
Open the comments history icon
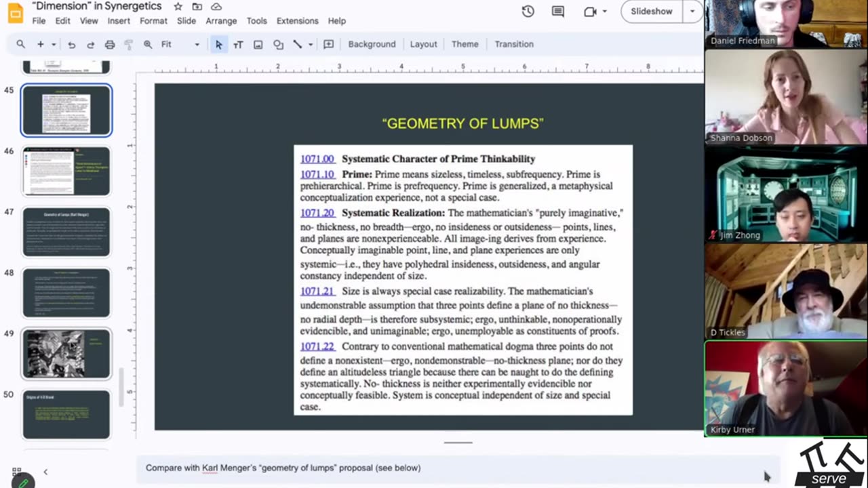pyautogui.click(x=557, y=12)
